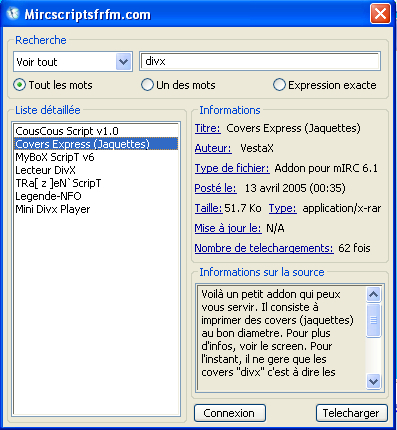Click the 'Titre:' link
The width and height of the screenshot is (397, 430).
click(x=208, y=128)
